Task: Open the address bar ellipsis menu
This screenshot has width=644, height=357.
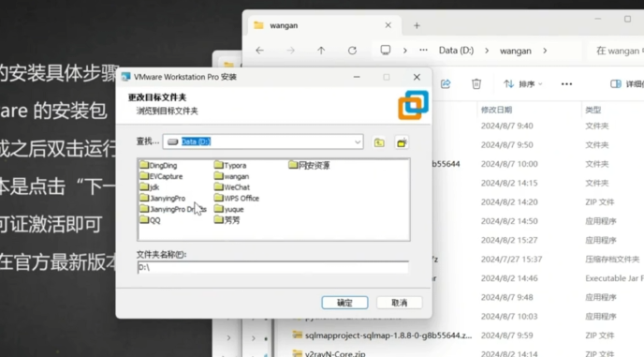Action: pos(423,51)
